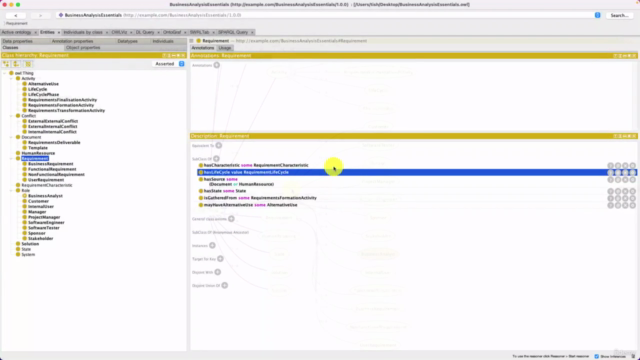This screenshot has height=360, width=640.
Task: Open the entity header menu icon left of Requirement
Action: point(191,41)
